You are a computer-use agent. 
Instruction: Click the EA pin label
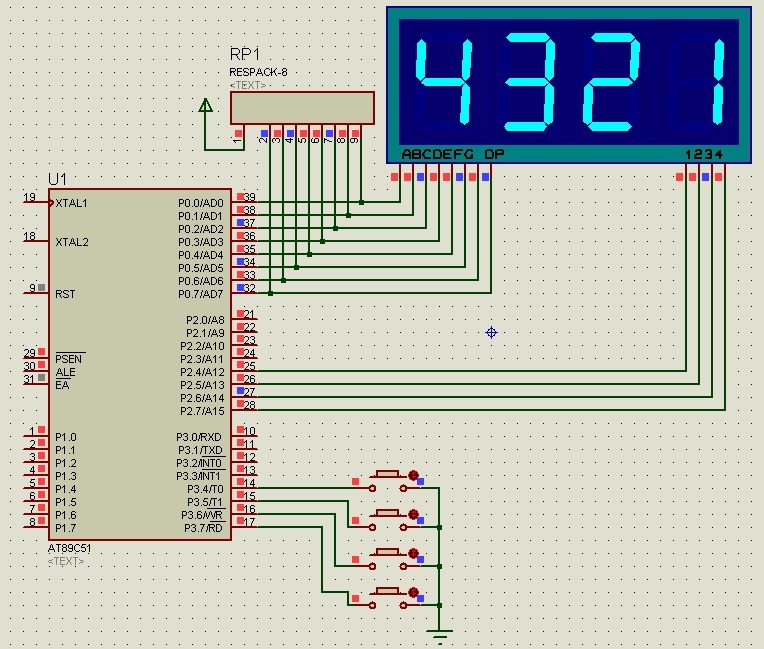pyautogui.click(x=62, y=385)
